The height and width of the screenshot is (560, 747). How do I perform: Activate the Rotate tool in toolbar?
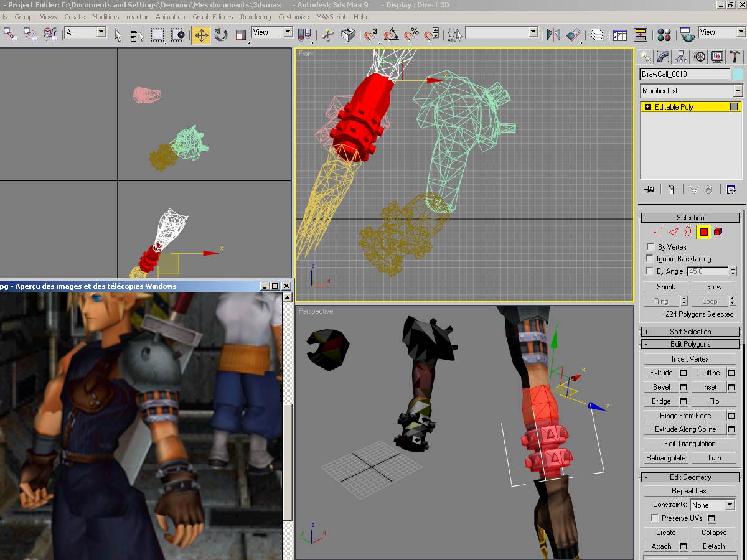pos(221,35)
